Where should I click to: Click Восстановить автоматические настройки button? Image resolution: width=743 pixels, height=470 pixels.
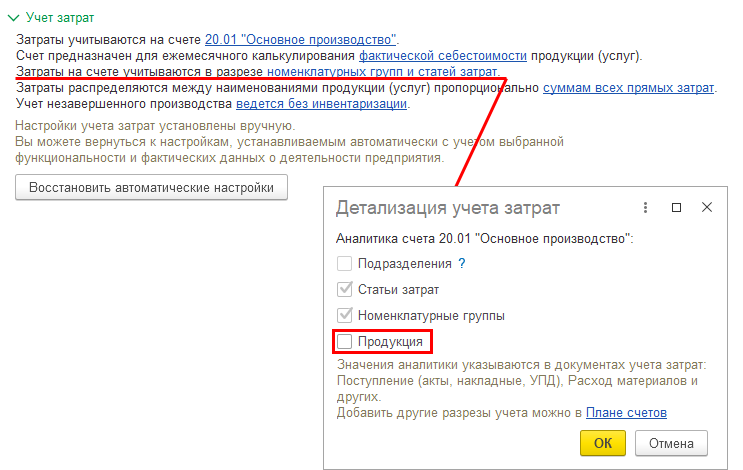[x=151, y=188]
